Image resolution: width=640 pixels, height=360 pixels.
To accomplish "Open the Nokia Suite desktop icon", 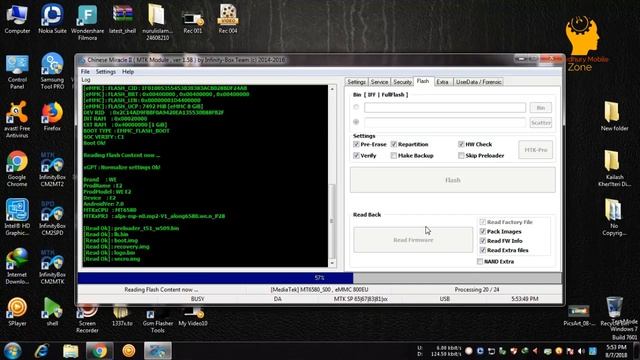I will tap(52, 19).
